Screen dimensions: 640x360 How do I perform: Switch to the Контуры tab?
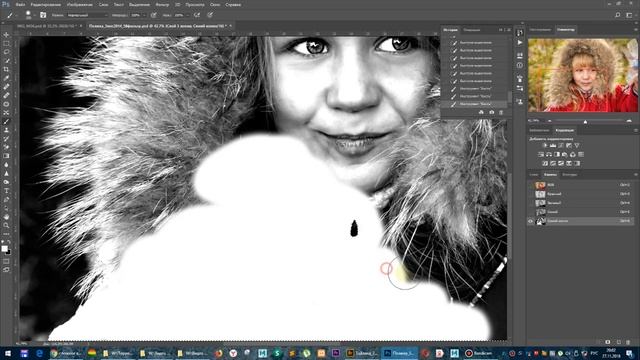tap(569, 175)
